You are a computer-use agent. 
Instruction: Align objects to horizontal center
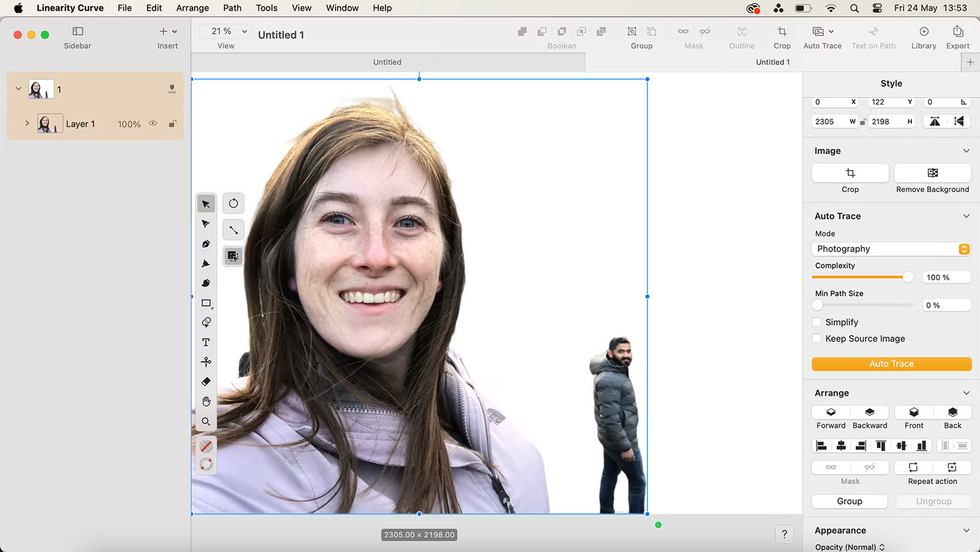coord(841,446)
